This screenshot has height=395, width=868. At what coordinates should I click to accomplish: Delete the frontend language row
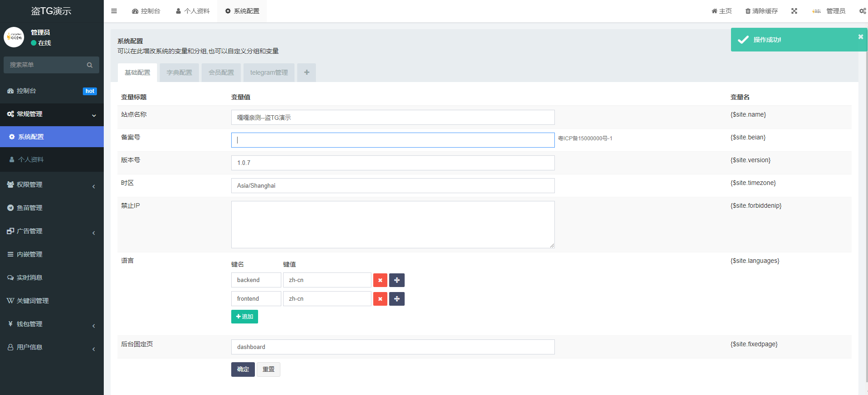[380, 299]
